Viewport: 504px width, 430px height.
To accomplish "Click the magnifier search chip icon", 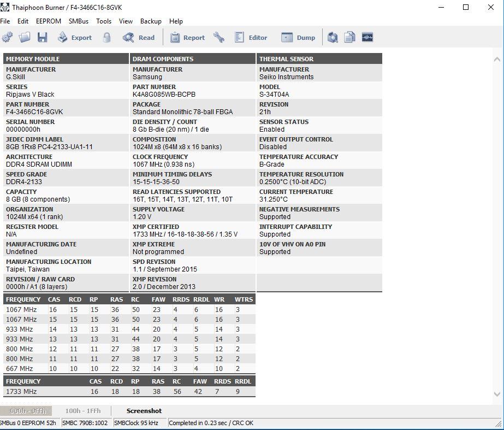I will (x=333, y=37).
